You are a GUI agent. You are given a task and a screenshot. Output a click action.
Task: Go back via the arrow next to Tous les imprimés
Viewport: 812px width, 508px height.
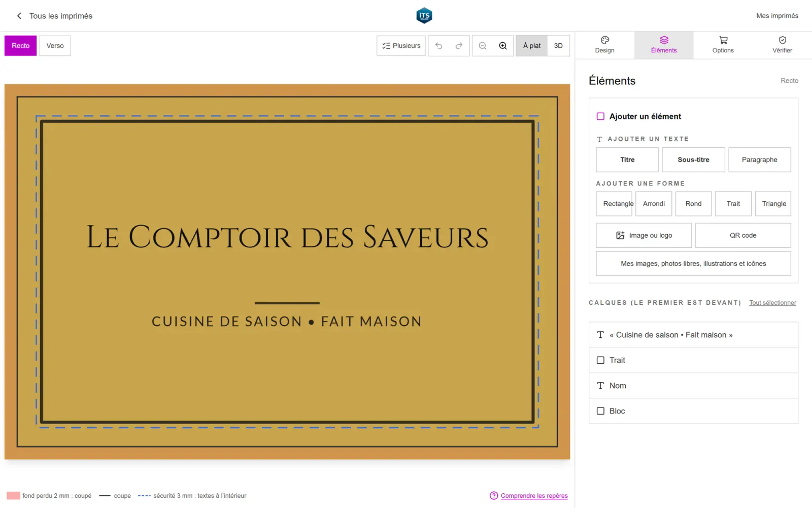(x=19, y=16)
